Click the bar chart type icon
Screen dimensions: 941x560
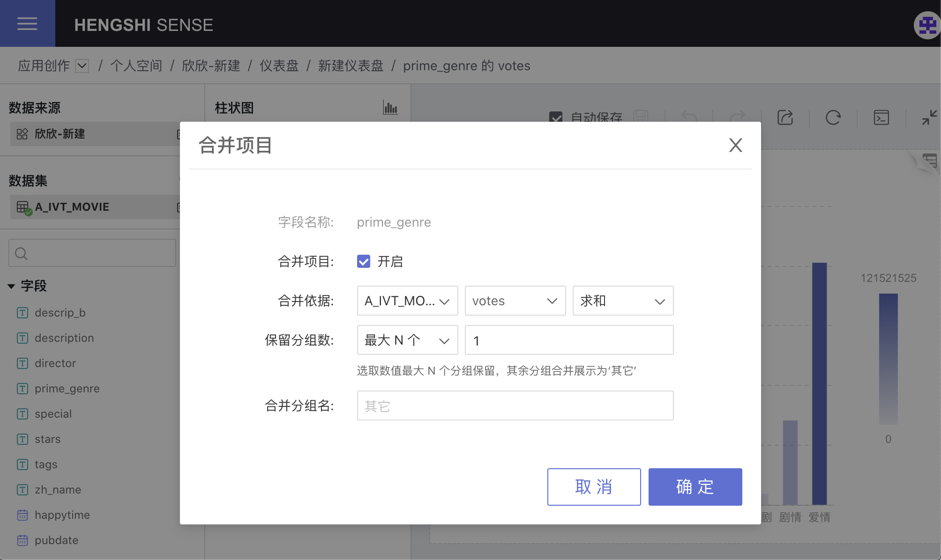[390, 108]
